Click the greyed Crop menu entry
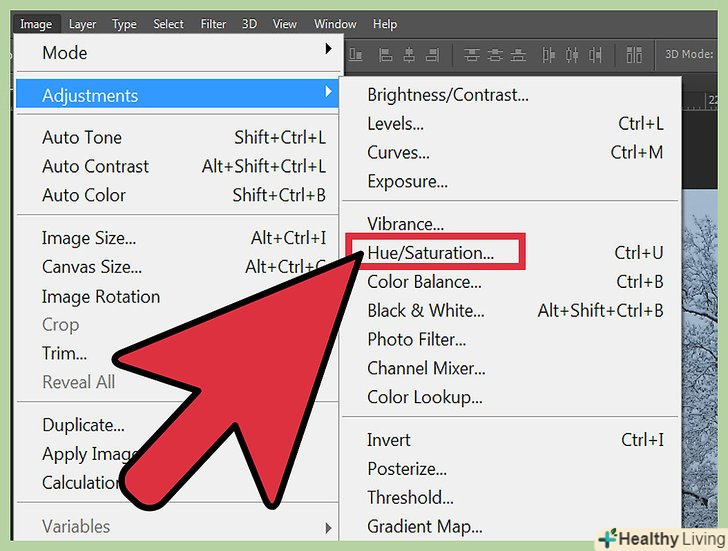Image resolution: width=728 pixels, height=551 pixels. [60, 325]
